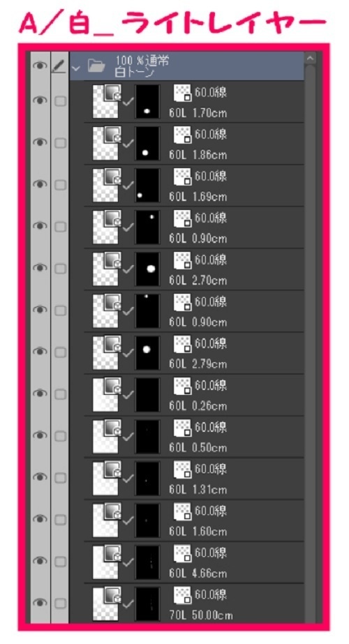Click the scrollbar up arrow

pyautogui.click(x=311, y=59)
